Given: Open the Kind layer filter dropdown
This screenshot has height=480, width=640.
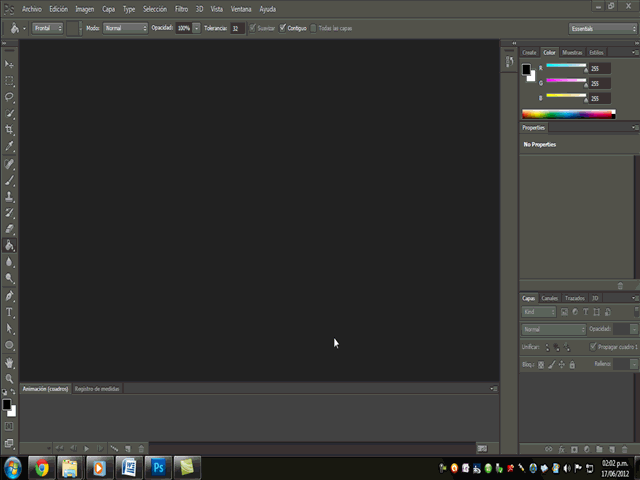Looking at the screenshot, I should (x=538, y=312).
